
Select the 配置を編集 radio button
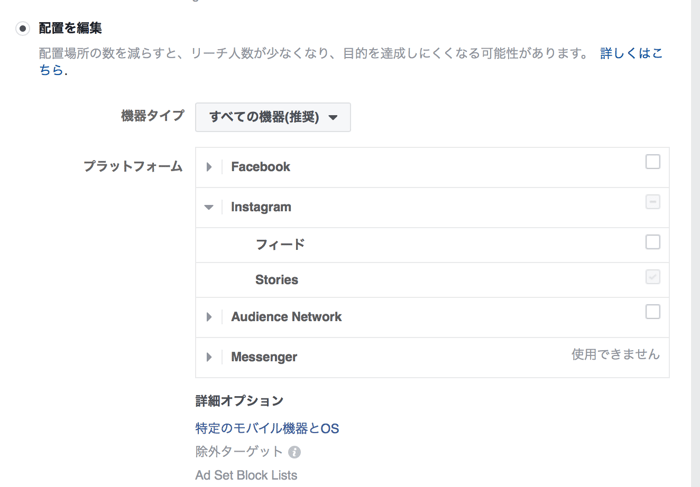click(x=22, y=29)
